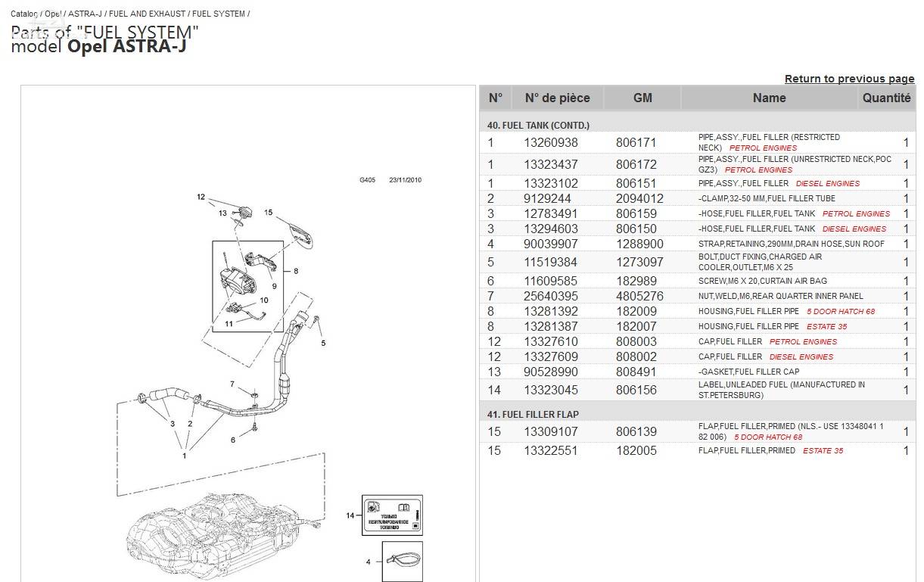Select section heading 41. FUEL FILLER FLAP

pos(534,414)
